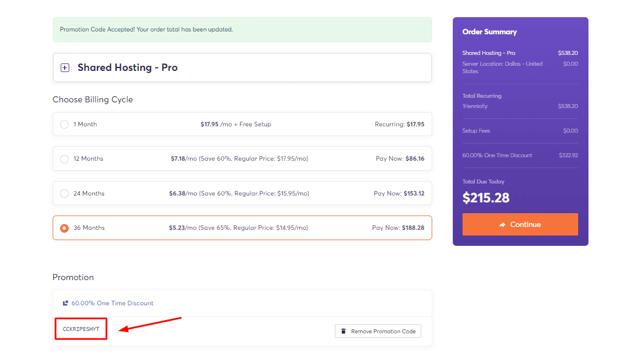Click the CCKRIPESHYT promo code text

[81, 329]
